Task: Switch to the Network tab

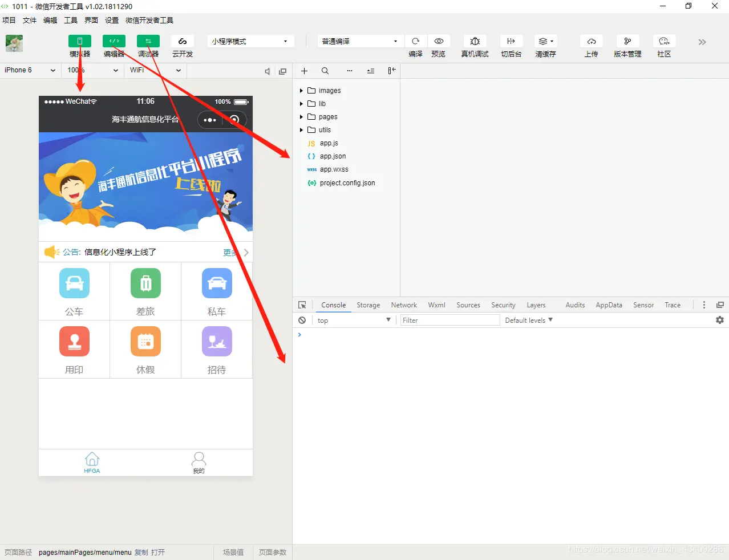Action: (404, 305)
